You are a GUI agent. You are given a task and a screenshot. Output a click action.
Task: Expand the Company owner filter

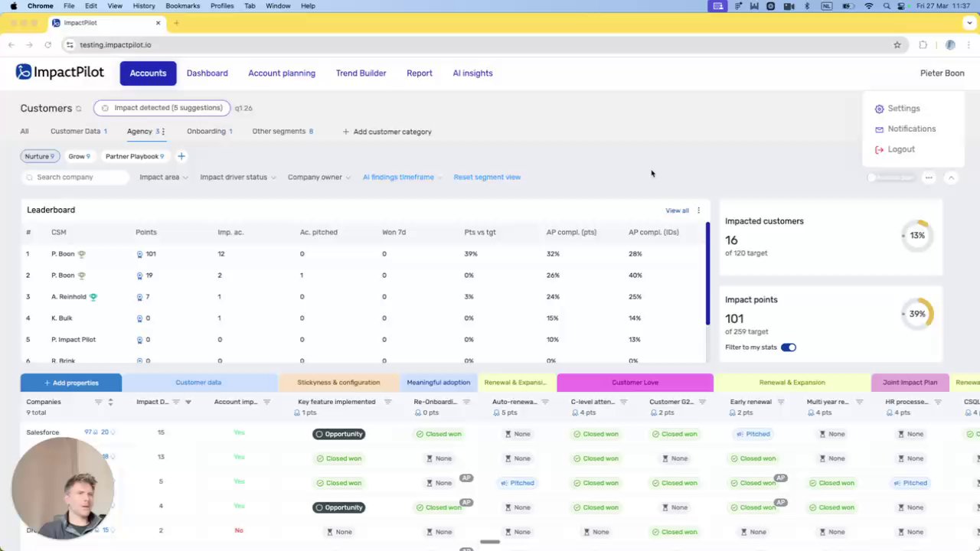coord(318,177)
